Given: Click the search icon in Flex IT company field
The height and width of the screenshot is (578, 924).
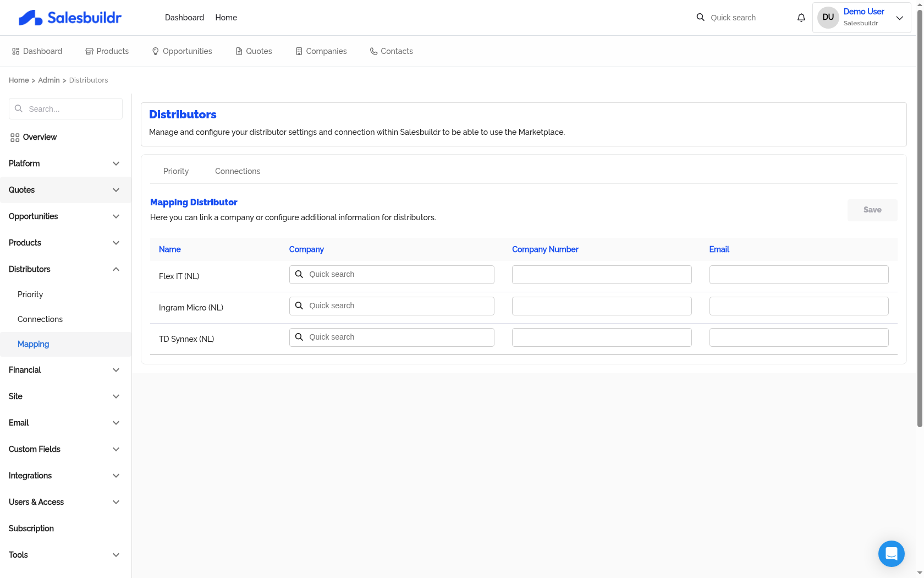Looking at the screenshot, I should 299,274.
